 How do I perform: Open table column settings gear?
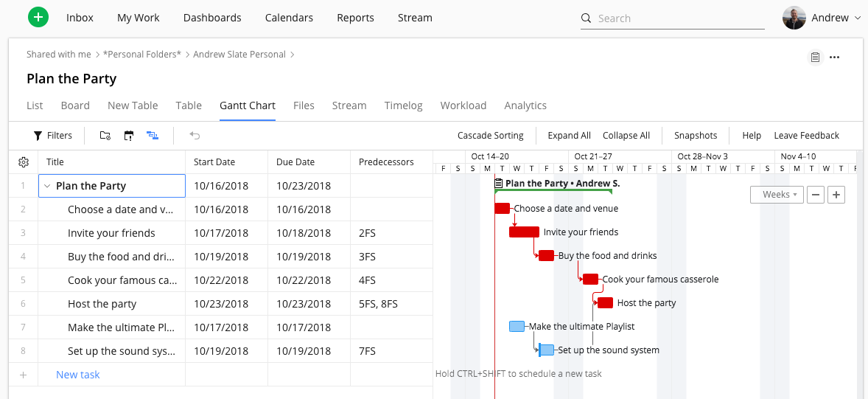coord(23,162)
